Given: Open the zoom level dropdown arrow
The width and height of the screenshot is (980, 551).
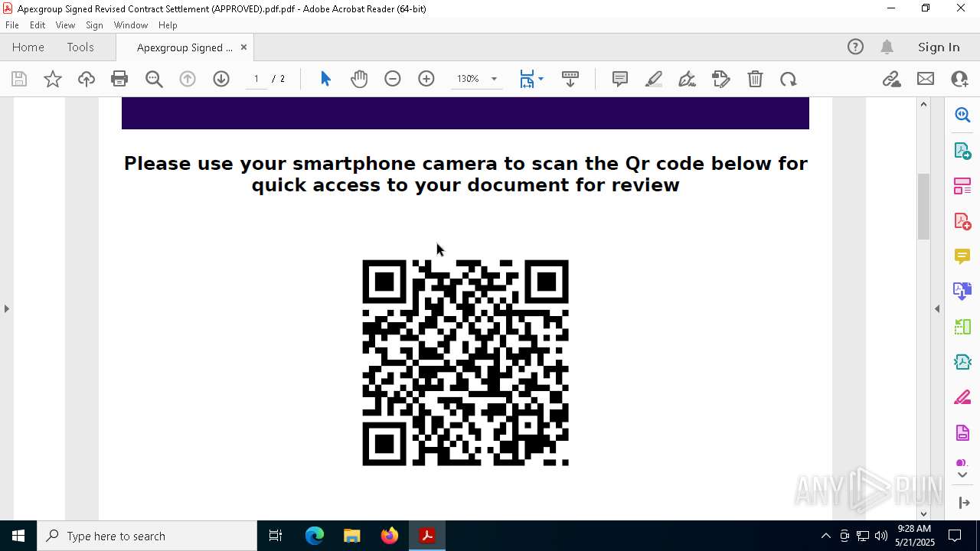Looking at the screenshot, I should [x=494, y=79].
